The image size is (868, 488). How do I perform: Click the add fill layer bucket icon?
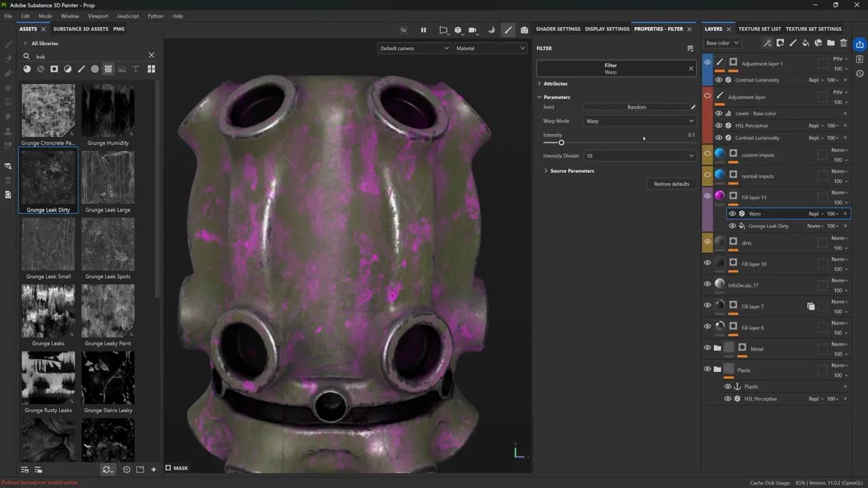point(806,43)
